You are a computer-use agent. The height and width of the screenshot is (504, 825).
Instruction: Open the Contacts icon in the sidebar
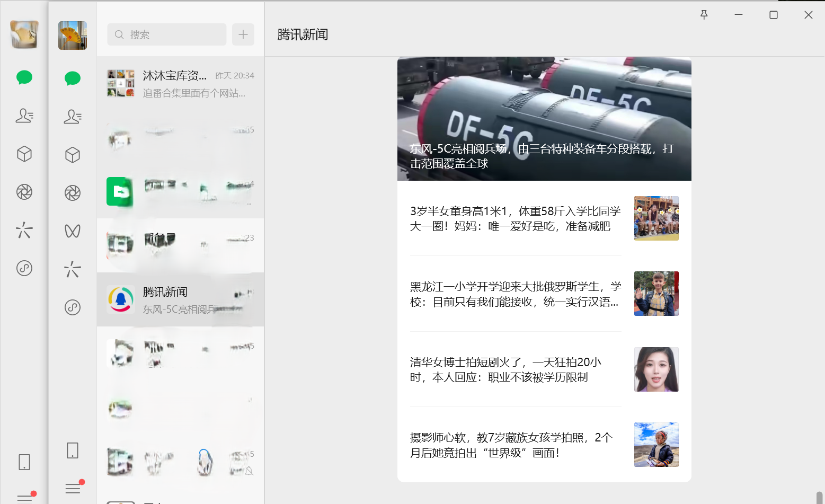pos(23,116)
